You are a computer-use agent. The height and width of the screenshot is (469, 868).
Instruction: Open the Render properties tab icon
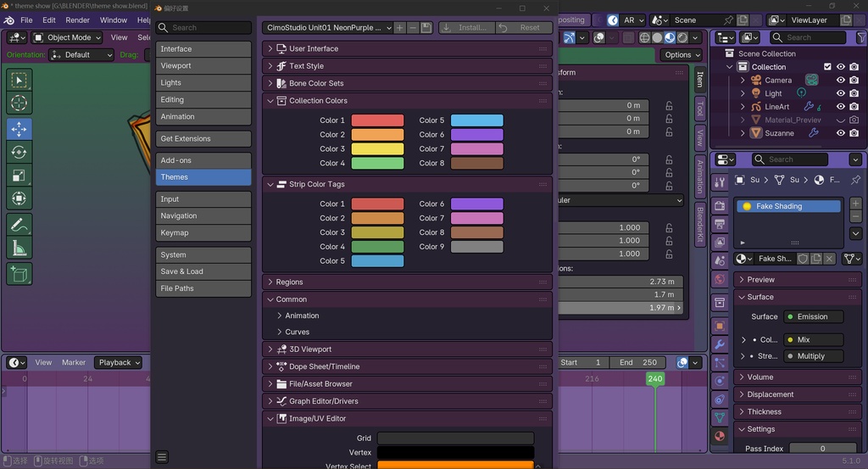click(720, 206)
